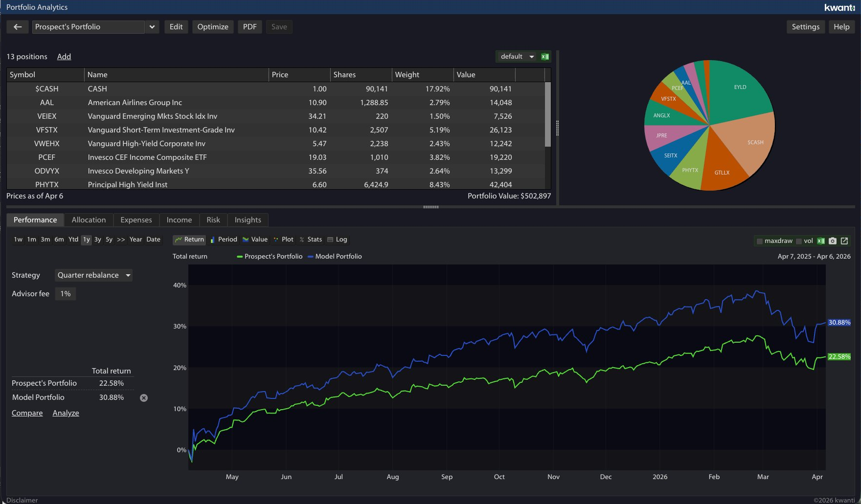
Task: Click the Edit button
Action: pos(176,27)
